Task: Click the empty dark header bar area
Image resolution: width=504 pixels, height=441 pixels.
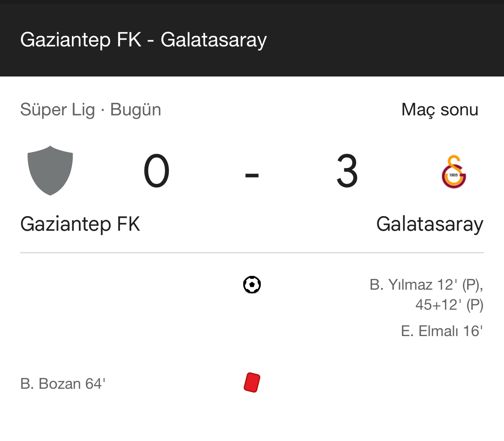Action: pyautogui.click(x=384, y=40)
